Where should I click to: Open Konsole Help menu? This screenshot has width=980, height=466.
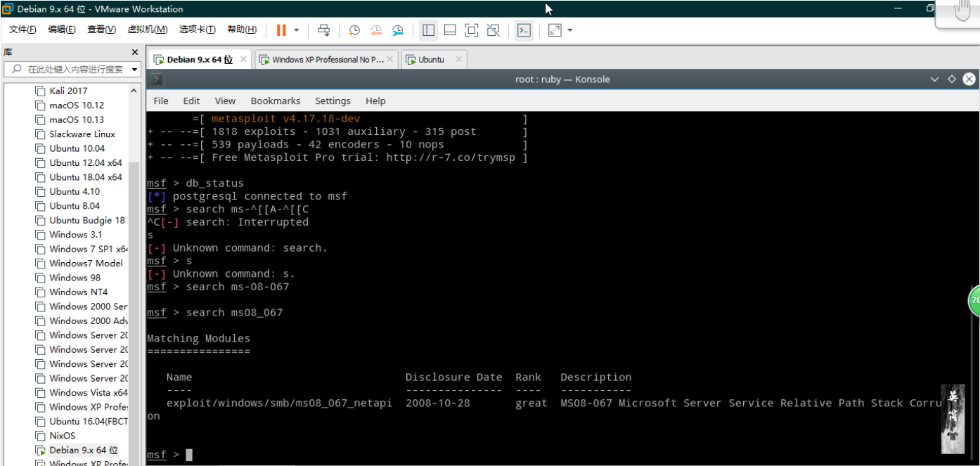pos(375,101)
